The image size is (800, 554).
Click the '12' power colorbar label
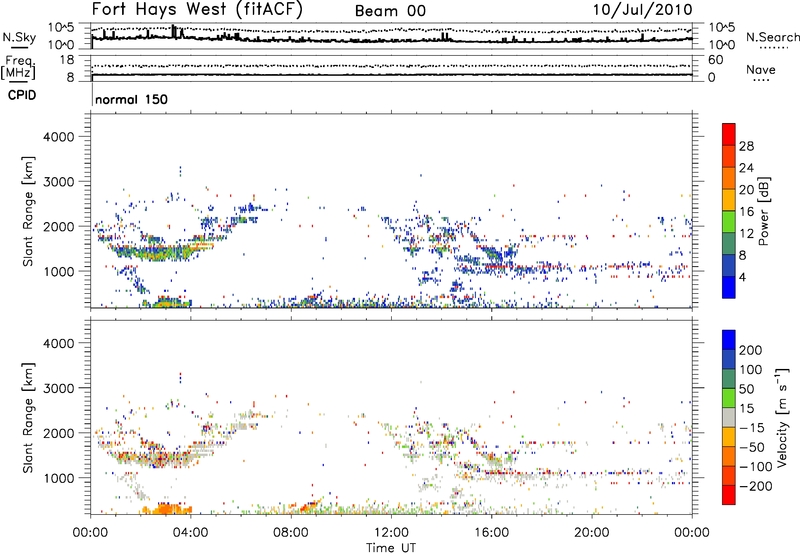[746, 234]
